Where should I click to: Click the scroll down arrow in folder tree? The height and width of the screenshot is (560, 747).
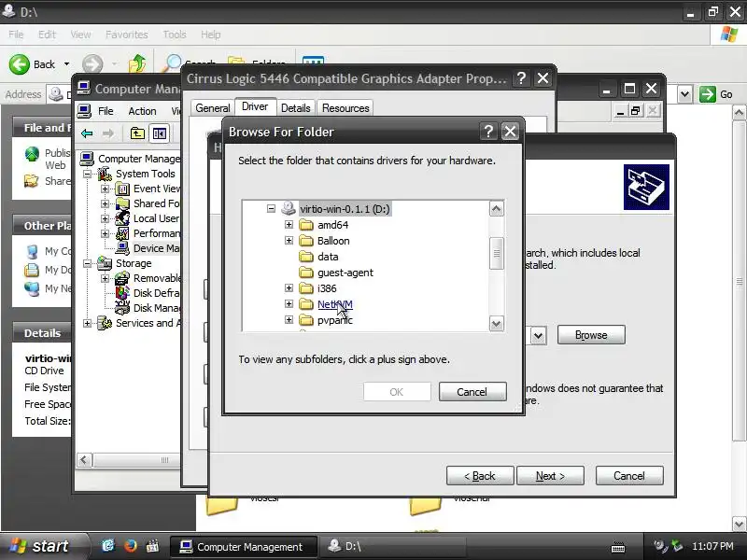496,324
